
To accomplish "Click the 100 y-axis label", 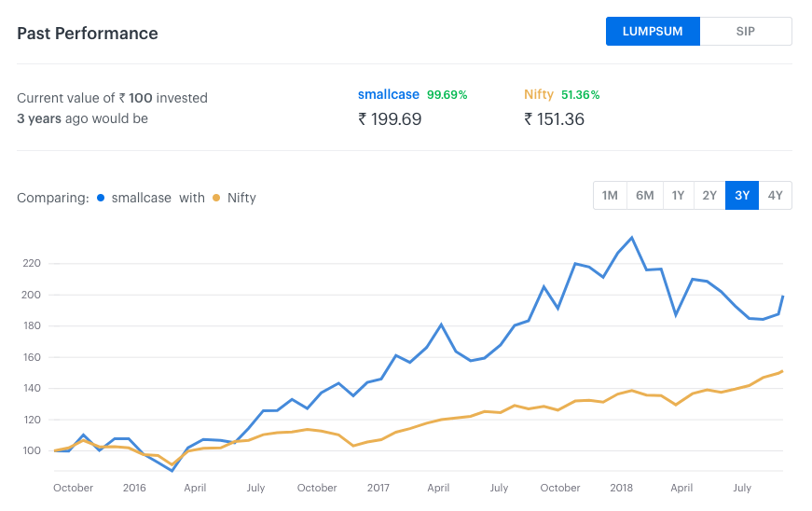I will coord(32,450).
